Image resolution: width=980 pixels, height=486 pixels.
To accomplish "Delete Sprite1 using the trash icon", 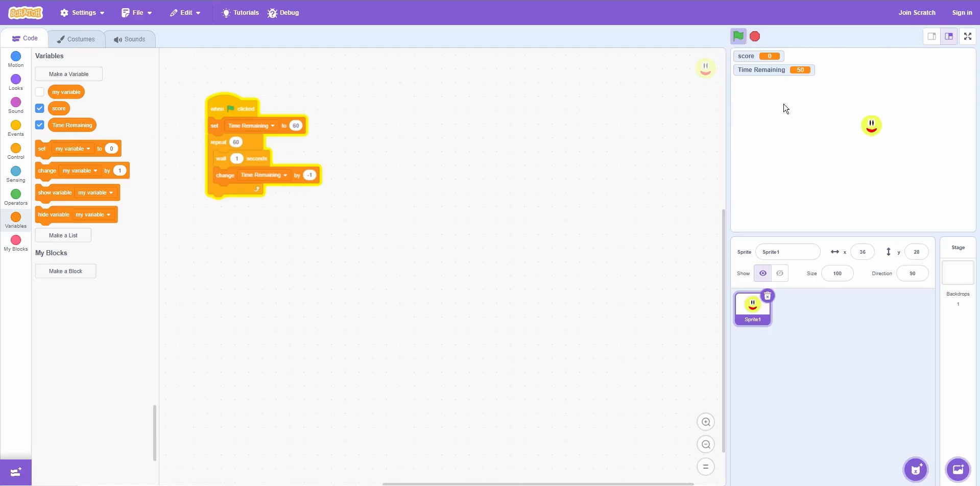I will pyautogui.click(x=767, y=296).
